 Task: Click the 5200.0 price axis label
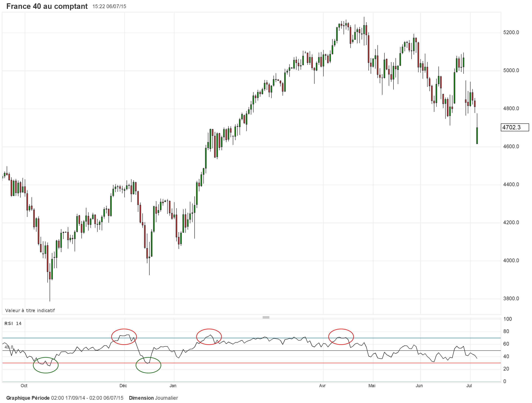point(511,32)
